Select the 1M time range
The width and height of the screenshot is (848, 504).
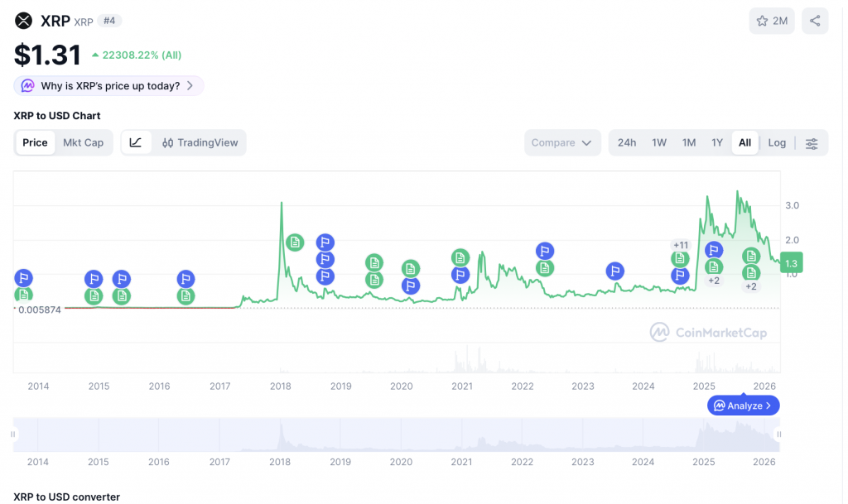[689, 142]
